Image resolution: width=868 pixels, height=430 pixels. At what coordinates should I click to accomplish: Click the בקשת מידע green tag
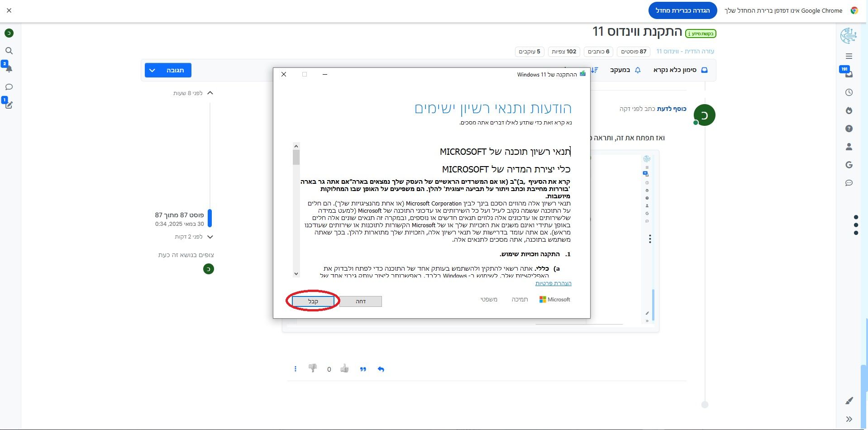(x=701, y=33)
